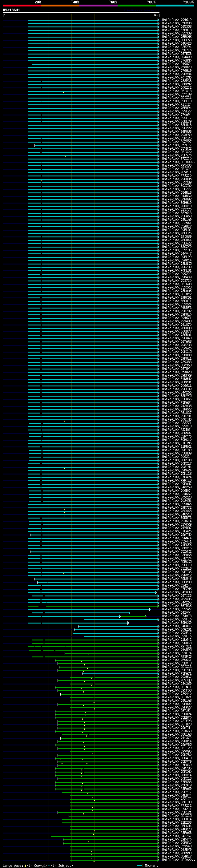
Task: Select hit UniRef100_Q9XFJ7
Action: [177, 633]
